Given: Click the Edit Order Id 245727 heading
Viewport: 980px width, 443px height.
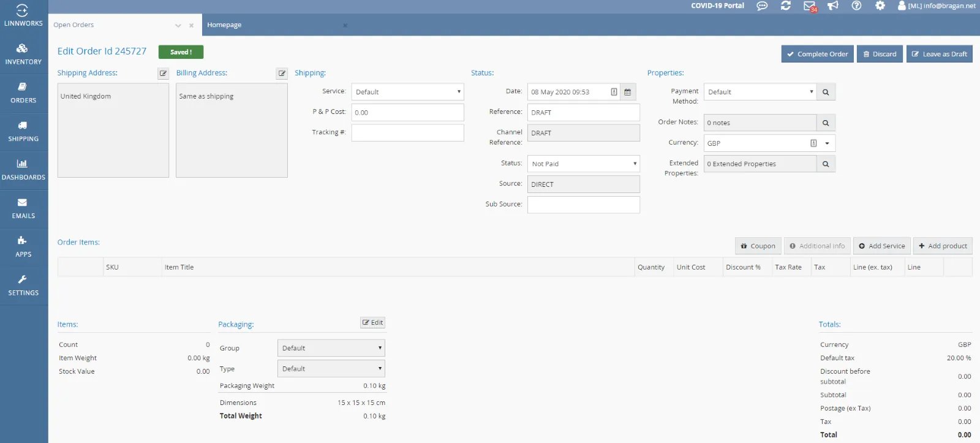Looking at the screenshot, I should tap(102, 51).
